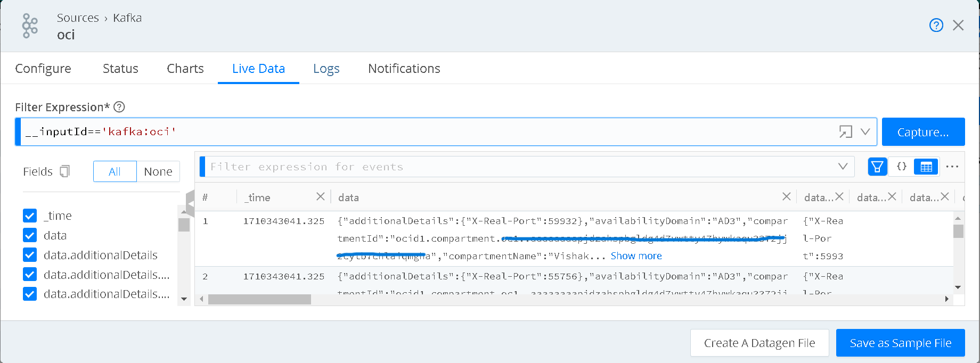Viewport: 980px width, 363px height.
Task: Click the events table scroll left arrow
Action: pos(201,299)
